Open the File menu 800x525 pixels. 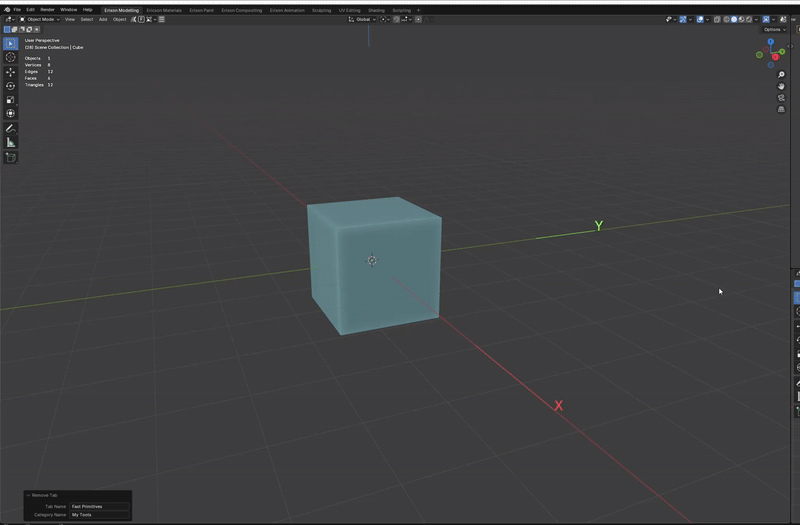[17, 10]
